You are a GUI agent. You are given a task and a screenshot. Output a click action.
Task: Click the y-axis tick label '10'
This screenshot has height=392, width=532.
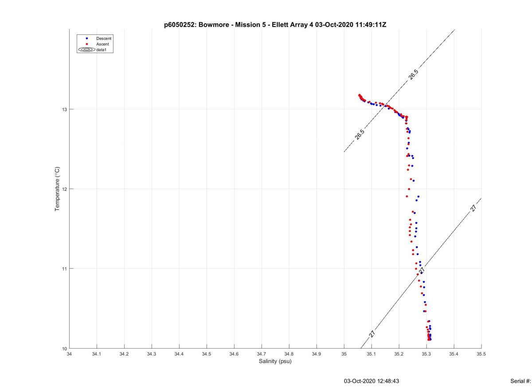pyautogui.click(x=64, y=349)
